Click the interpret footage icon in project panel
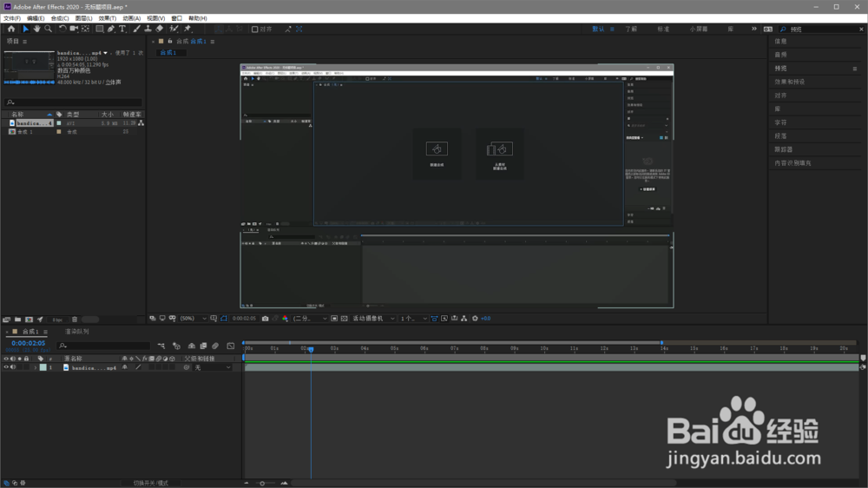The height and width of the screenshot is (488, 868). click(x=7, y=320)
